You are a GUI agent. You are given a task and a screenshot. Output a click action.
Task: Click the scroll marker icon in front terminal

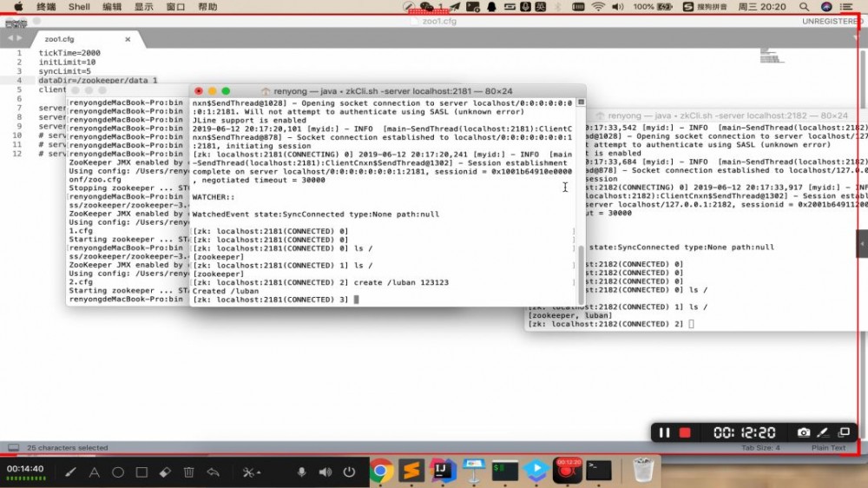tap(581, 102)
